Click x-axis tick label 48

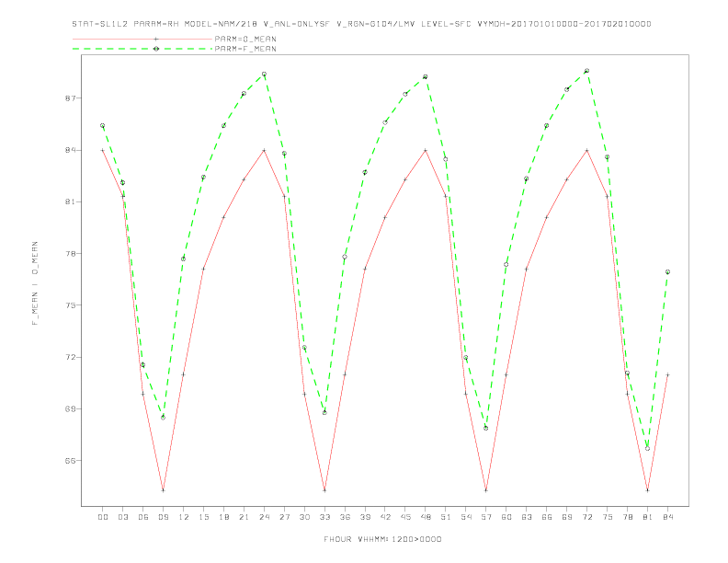coord(426,517)
